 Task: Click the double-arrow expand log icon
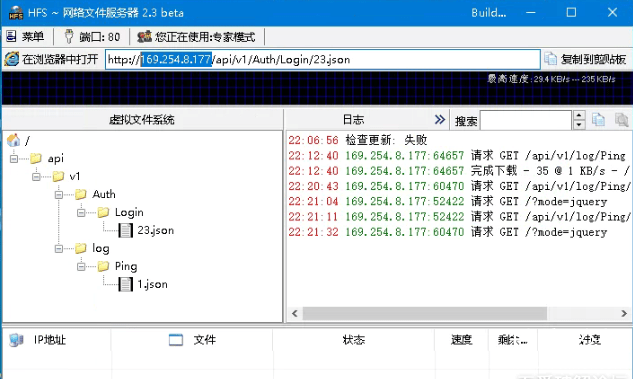[440, 119]
